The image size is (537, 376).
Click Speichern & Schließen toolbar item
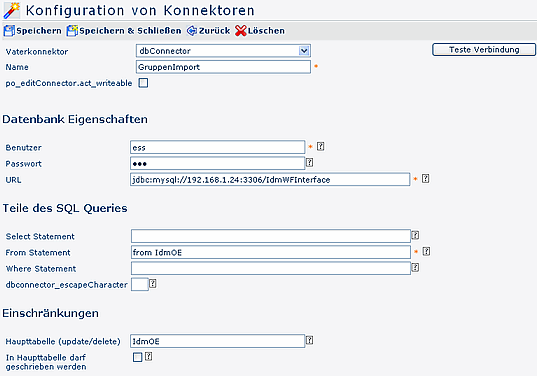pos(124,31)
